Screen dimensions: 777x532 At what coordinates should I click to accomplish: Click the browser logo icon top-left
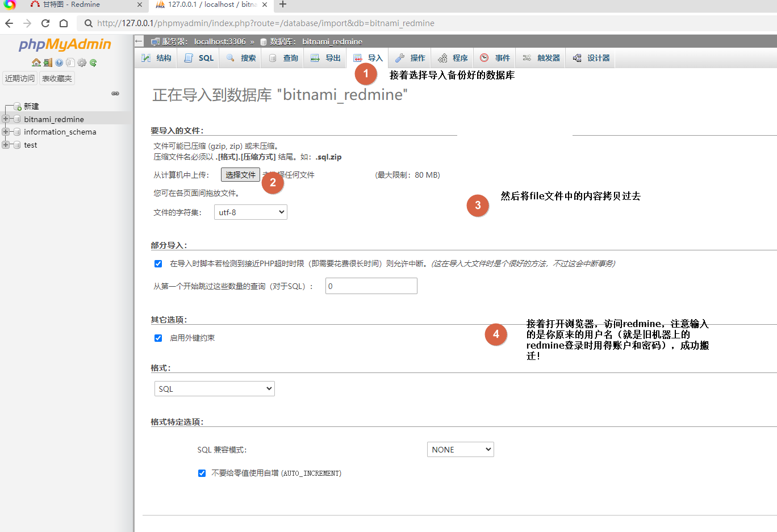[10, 5]
